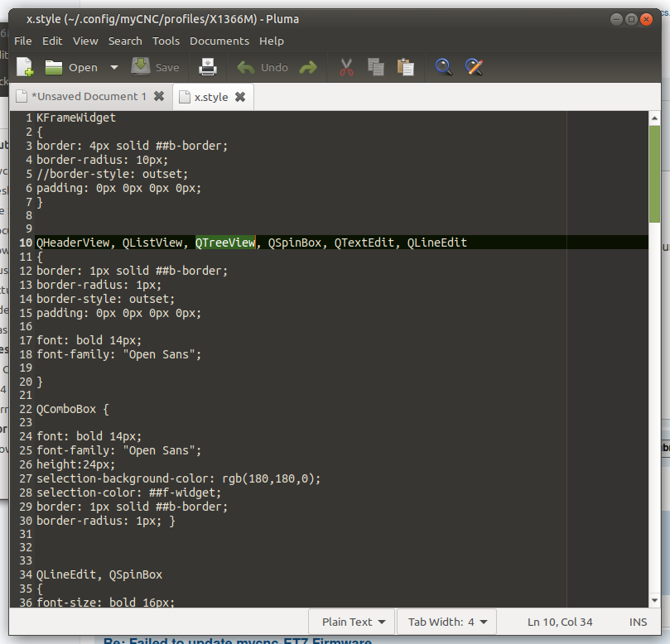Click the Find magnifier icon

(444, 67)
